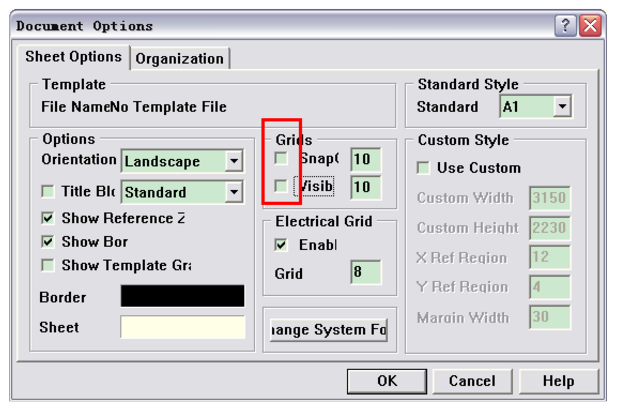The width and height of the screenshot is (622, 409).
Task: Disable the Electrical Grid Enable checkbox
Action: 282,244
